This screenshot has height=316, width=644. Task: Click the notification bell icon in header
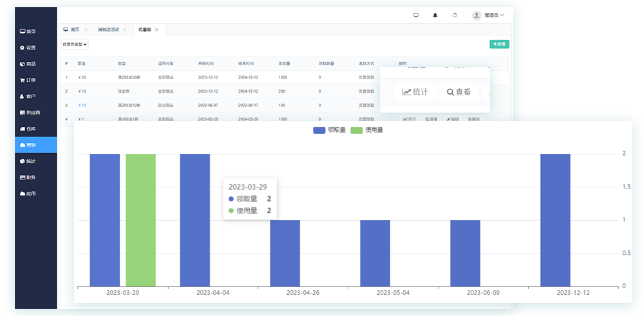coord(435,15)
